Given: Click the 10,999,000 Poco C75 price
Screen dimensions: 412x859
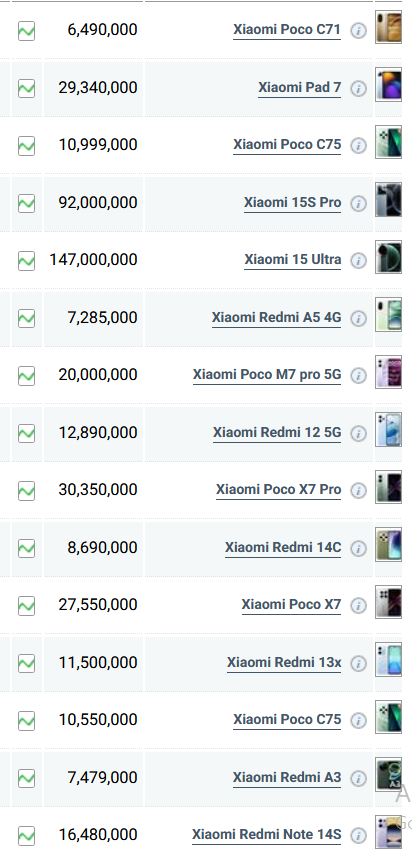Looking at the screenshot, I should [98, 145].
